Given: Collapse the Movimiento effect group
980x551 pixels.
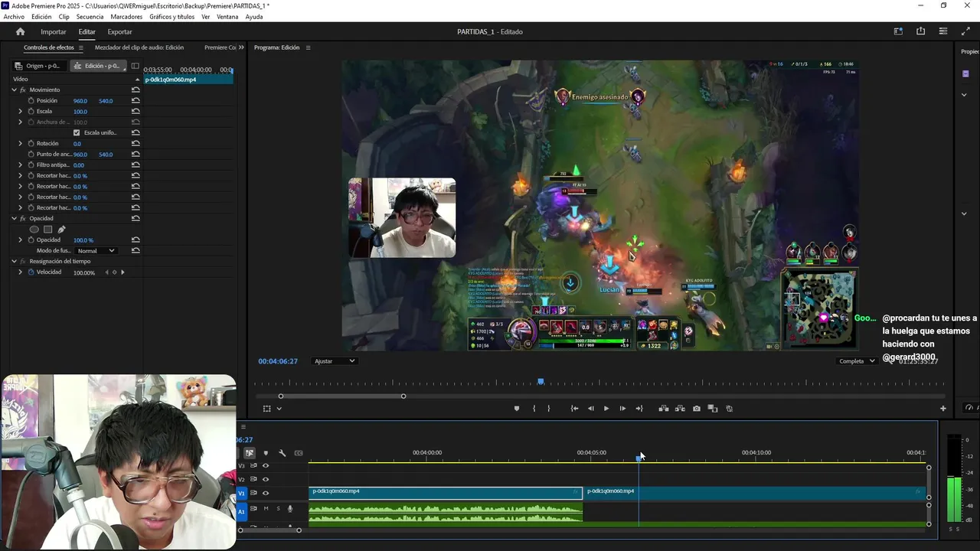Looking at the screenshot, I should tap(14, 90).
